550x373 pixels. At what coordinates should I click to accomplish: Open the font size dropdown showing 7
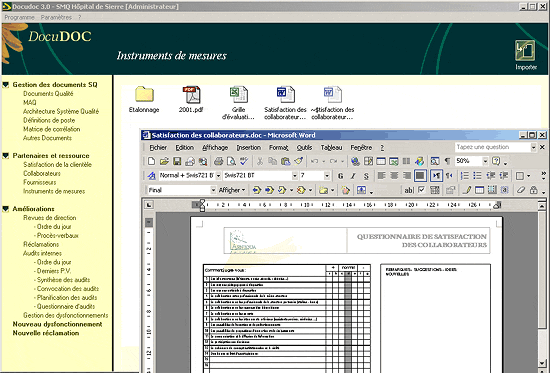pos(327,175)
